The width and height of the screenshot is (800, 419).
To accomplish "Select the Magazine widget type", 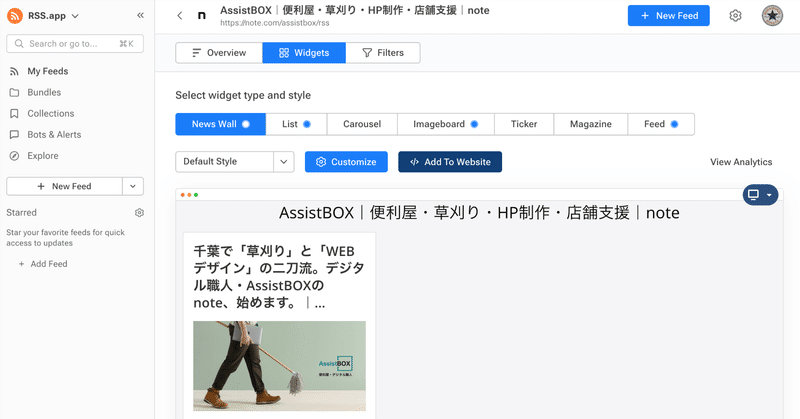I will click(591, 124).
